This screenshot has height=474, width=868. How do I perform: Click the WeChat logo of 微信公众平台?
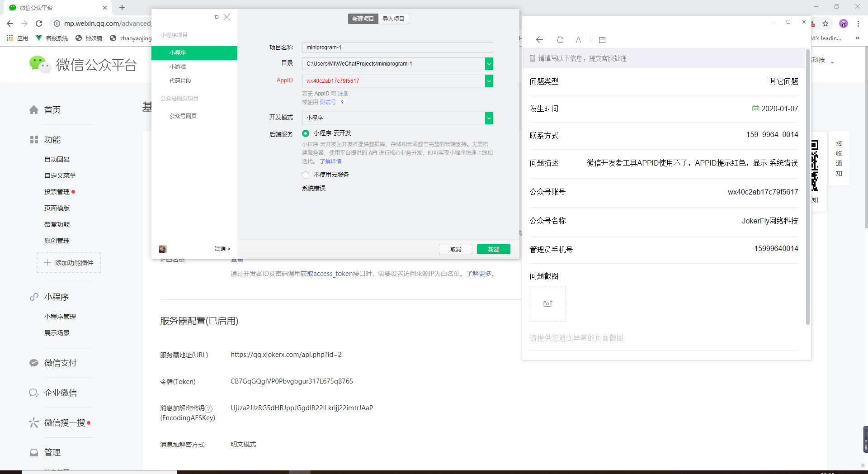(x=40, y=64)
